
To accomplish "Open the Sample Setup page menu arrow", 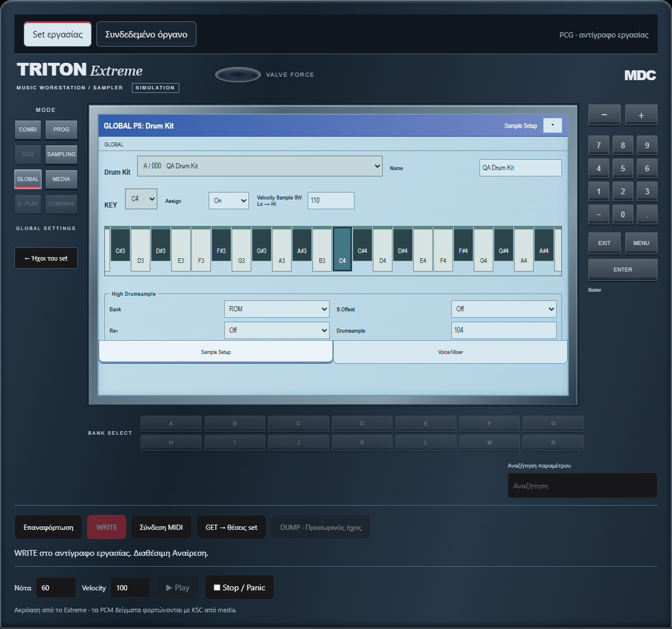I will point(553,125).
